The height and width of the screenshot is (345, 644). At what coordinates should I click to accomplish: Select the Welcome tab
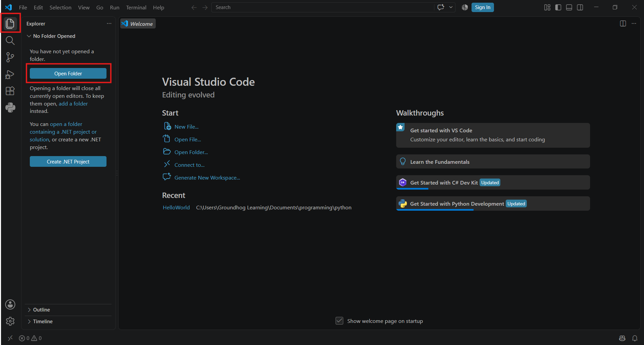[138, 23]
